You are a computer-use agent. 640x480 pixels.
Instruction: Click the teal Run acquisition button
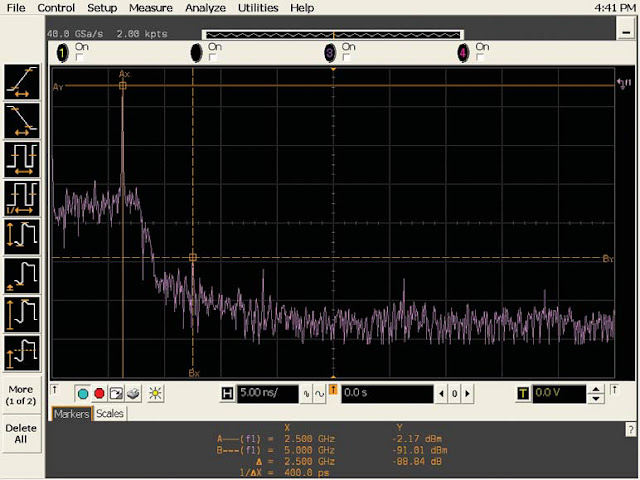click(x=82, y=393)
